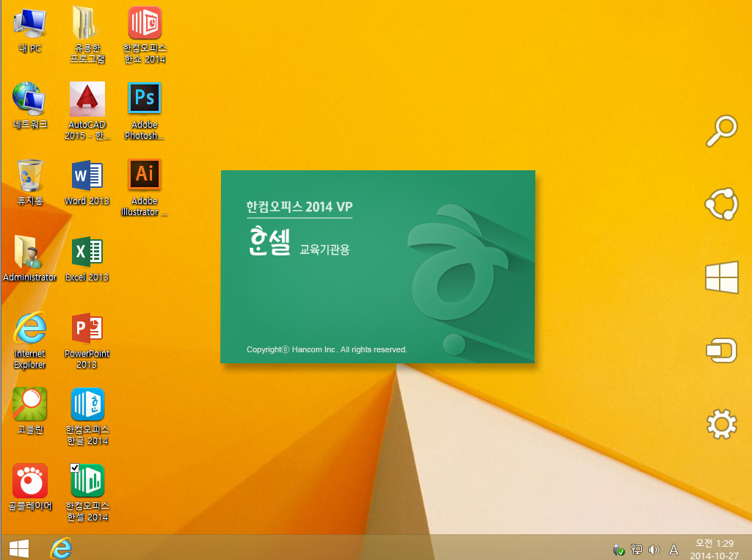Open the Share charm
The width and height of the screenshot is (752, 560).
click(x=721, y=204)
